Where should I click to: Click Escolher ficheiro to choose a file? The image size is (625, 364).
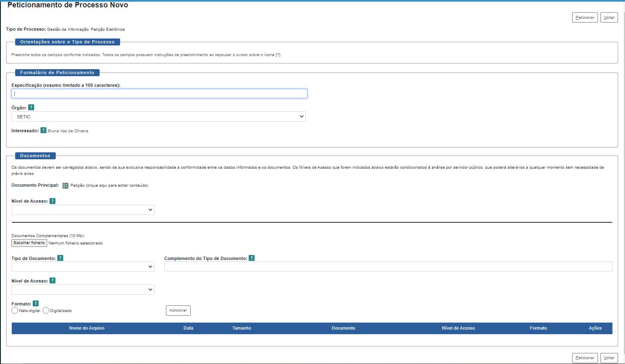coord(29,243)
